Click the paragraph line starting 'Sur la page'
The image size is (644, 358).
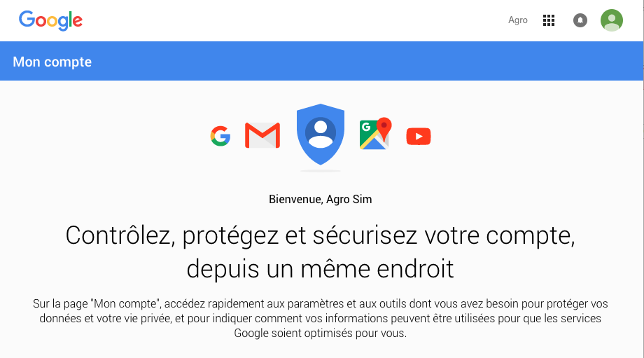321,304
